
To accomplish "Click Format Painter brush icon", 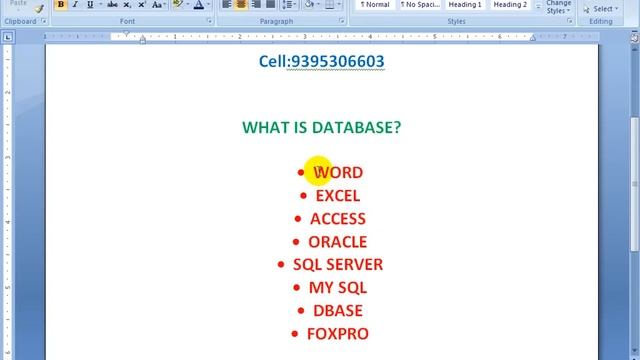I will click(39, 8).
